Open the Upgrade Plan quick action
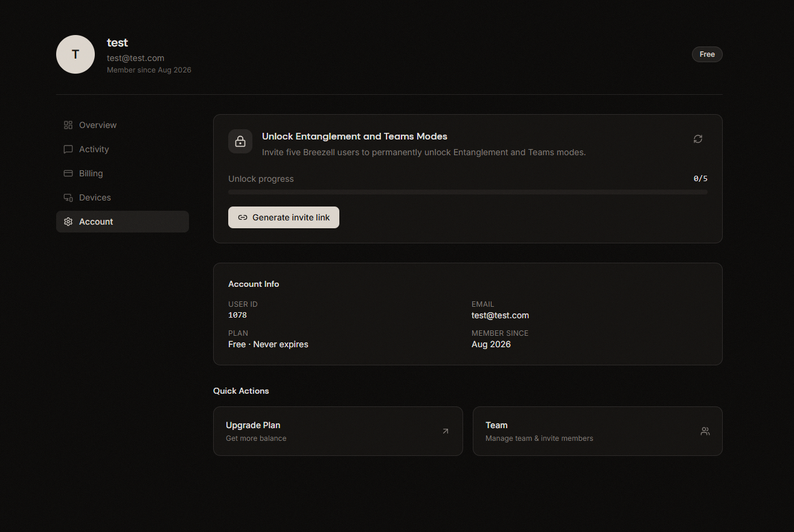This screenshot has width=794, height=532. [338, 431]
